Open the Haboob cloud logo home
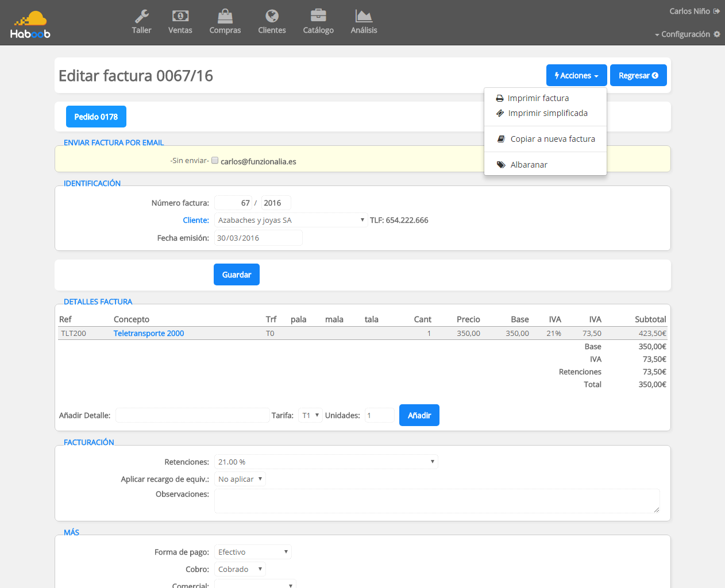 30,25
